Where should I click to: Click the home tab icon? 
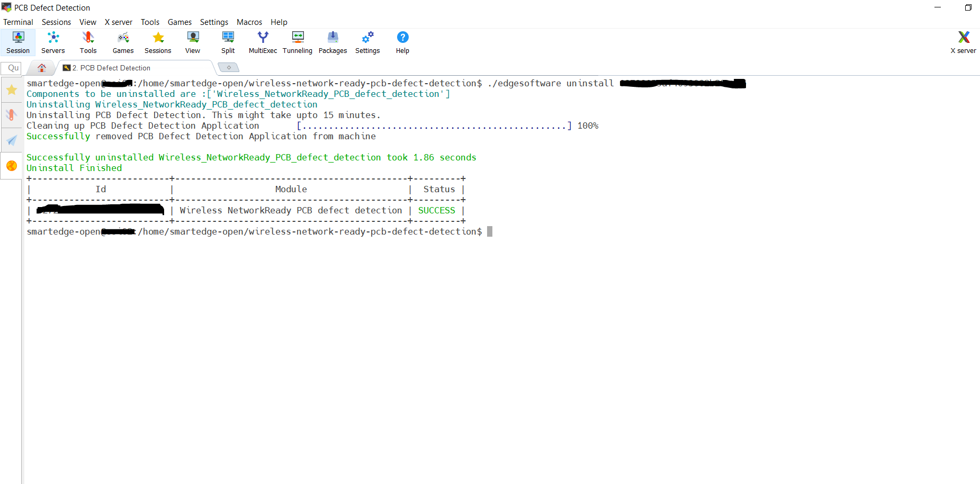tap(41, 68)
